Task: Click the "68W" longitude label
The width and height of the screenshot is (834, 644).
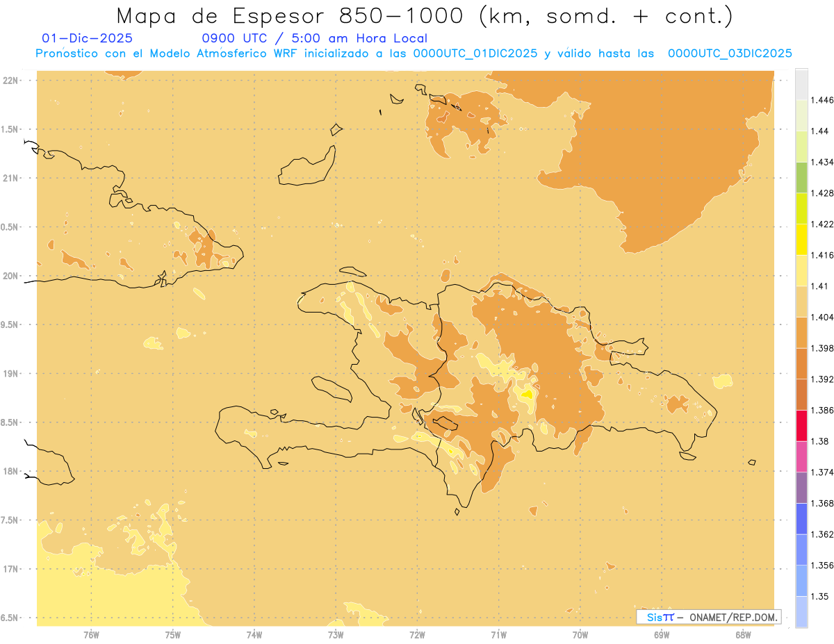Action: tap(743, 635)
